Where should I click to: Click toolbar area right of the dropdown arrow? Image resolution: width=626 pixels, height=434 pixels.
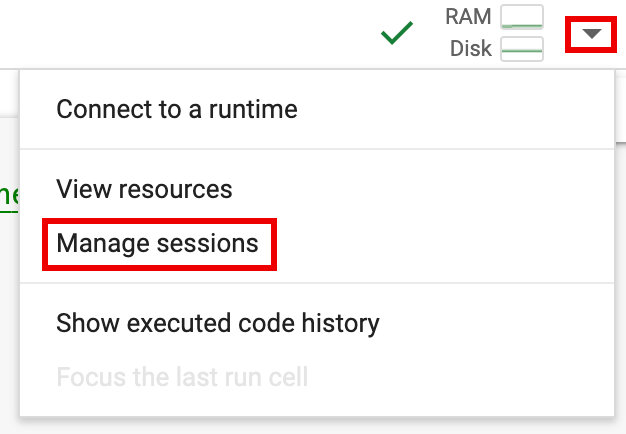click(x=619, y=34)
